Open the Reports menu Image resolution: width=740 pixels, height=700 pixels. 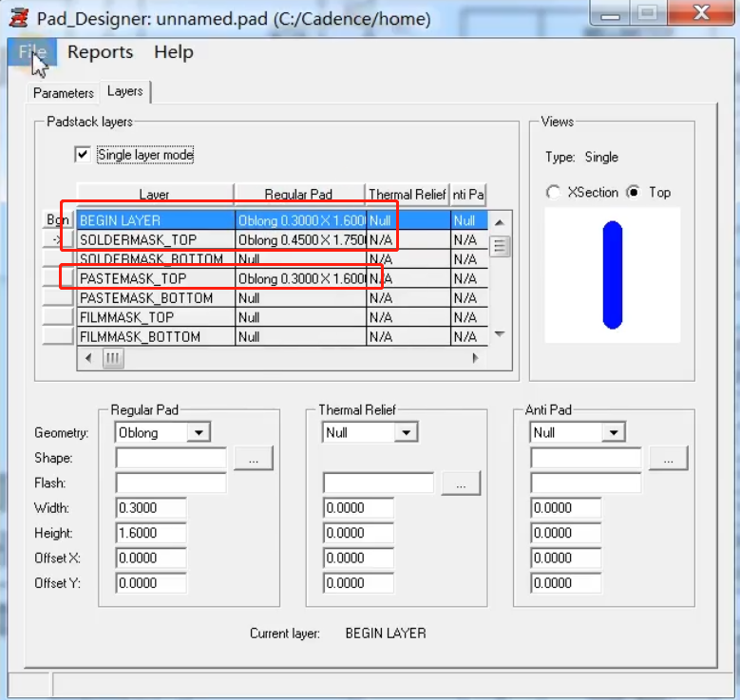(100, 52)
